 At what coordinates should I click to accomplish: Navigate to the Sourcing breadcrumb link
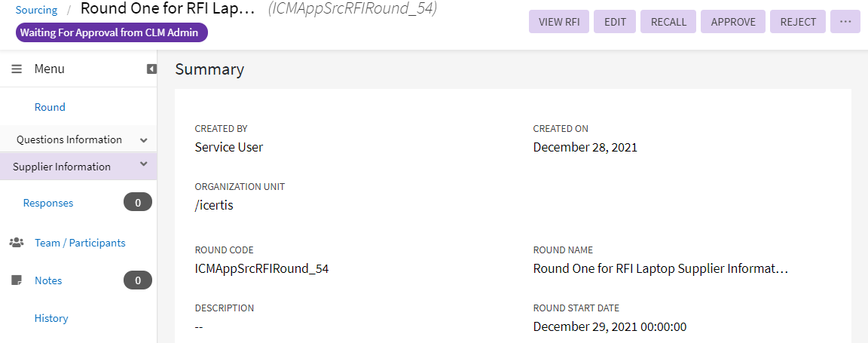point(36,10)
